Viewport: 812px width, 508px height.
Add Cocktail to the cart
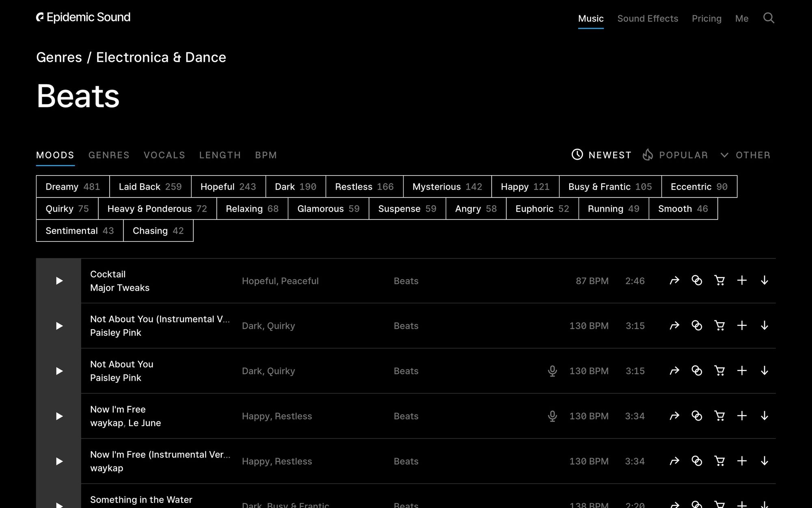[x=719, y=280]
